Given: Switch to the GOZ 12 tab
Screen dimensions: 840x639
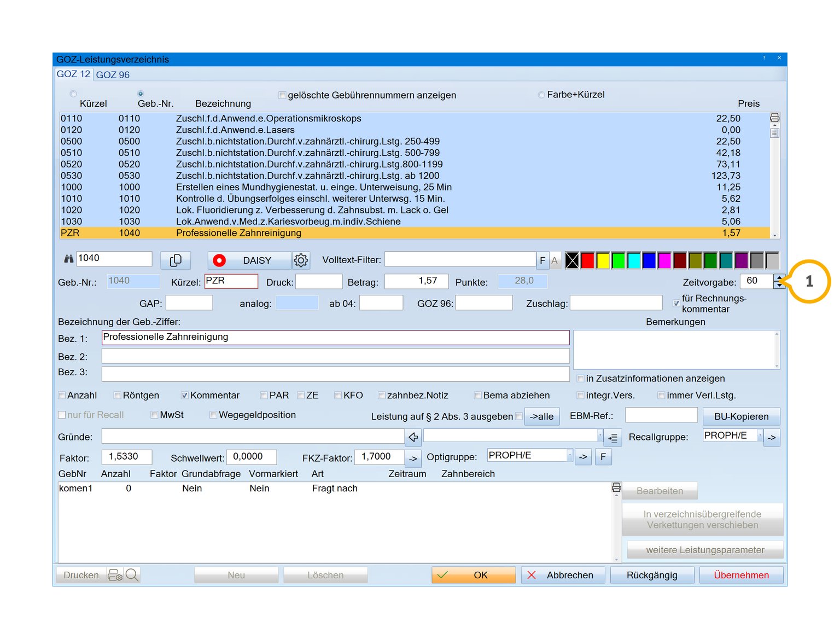Looking at the screenshot, I should [73, 74].
